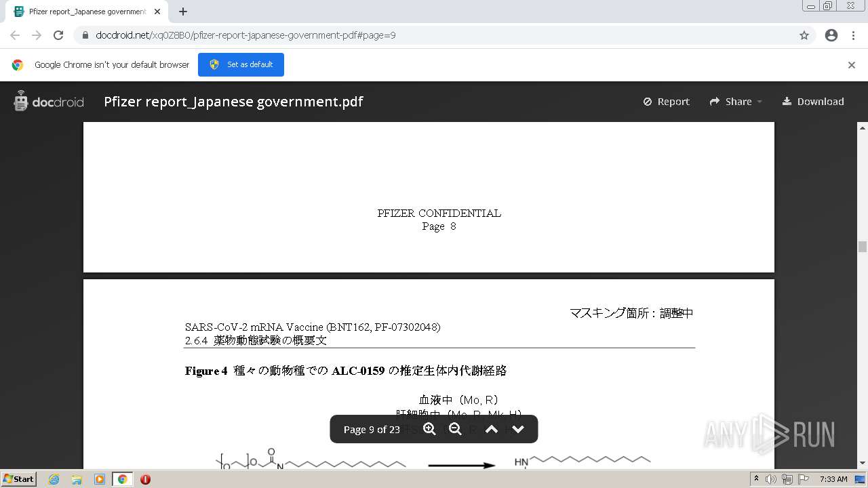The image size is (868, 488).
Task: Open media player from taskbar
Action: coord(100,479)
